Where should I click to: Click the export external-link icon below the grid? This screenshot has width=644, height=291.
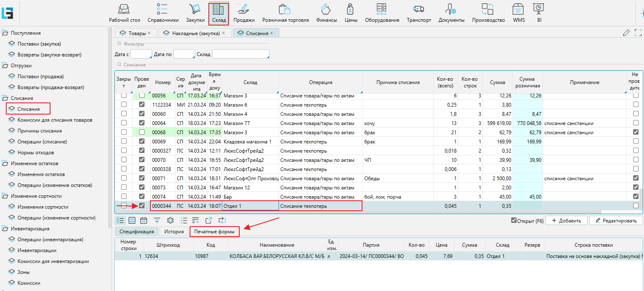click(x=208, y=220)
